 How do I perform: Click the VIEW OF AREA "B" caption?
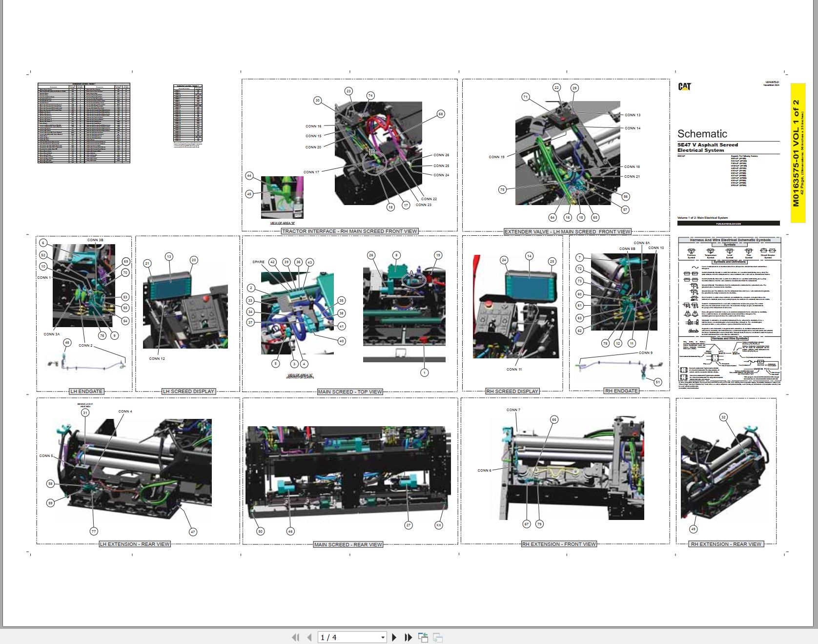click(283, 223)
